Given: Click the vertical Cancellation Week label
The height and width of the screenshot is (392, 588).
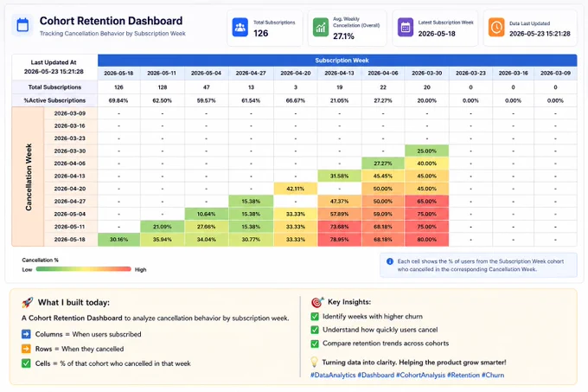Looking at the screenshot, I should pos(29,177).
